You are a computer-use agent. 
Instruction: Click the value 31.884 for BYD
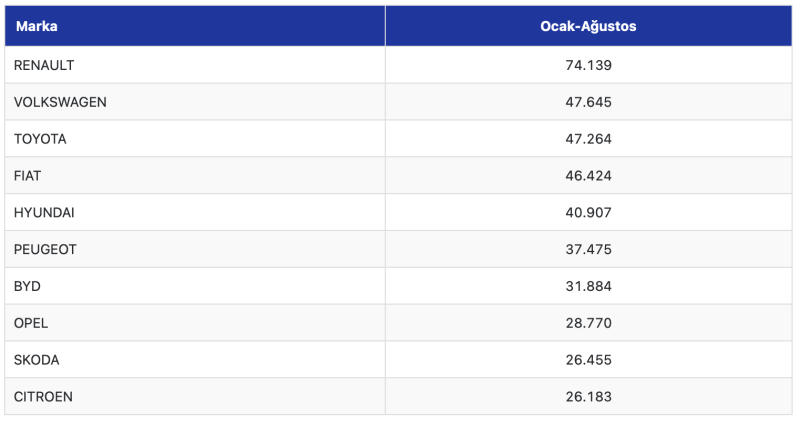pyautogui.click(x=588, y=286)
